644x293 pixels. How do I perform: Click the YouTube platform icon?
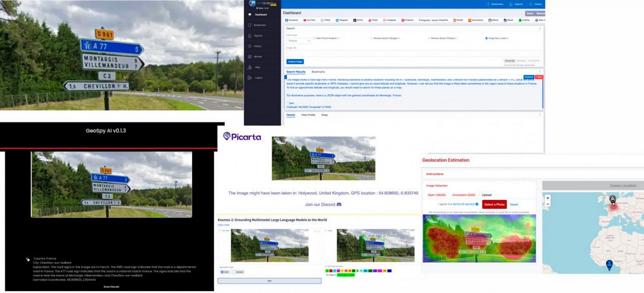click(304, 20)
